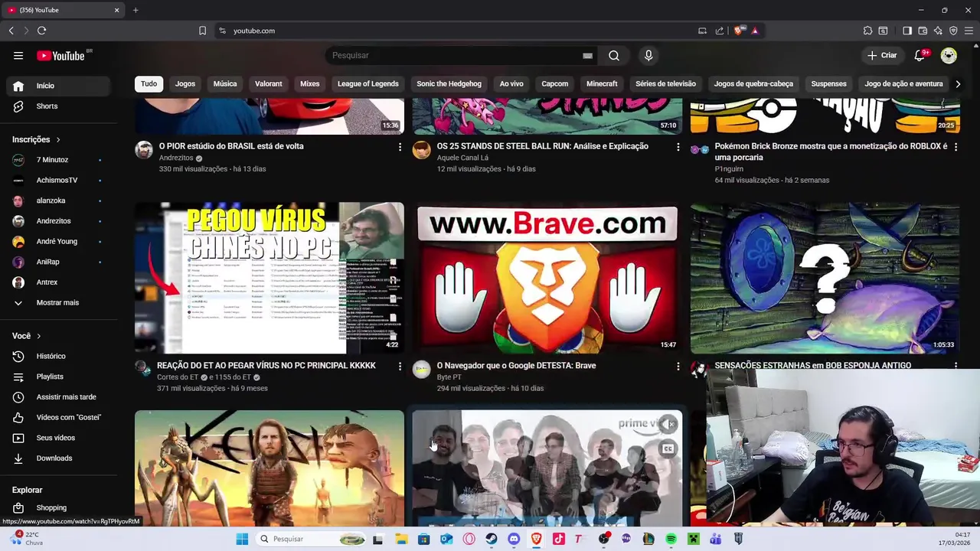Click the YouTube search input field
Screen dimensions: 980x551
[456, 55]
